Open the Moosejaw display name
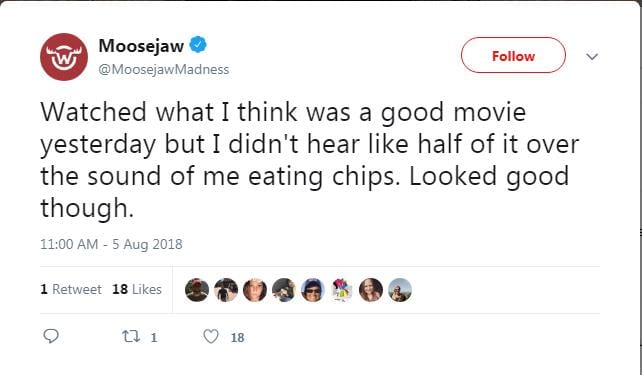Image resolution: width=642 pixels, height=375 pixels. coord(141,45)
